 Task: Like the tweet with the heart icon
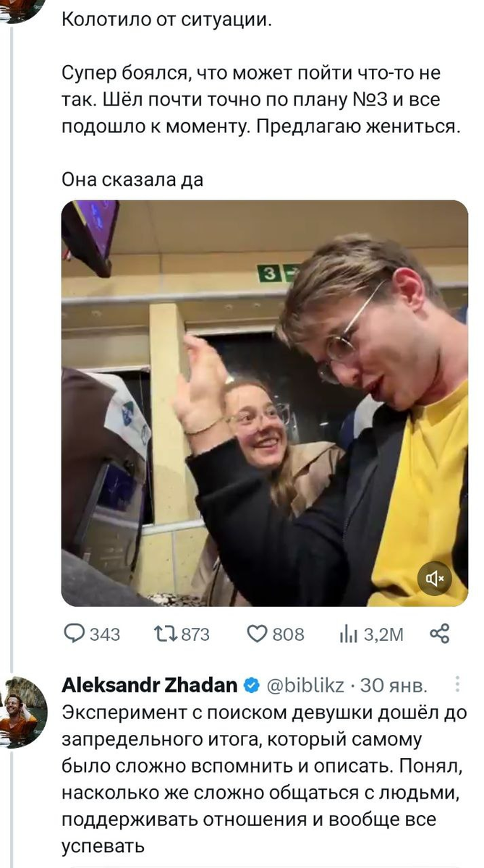[x=258, y=634]
